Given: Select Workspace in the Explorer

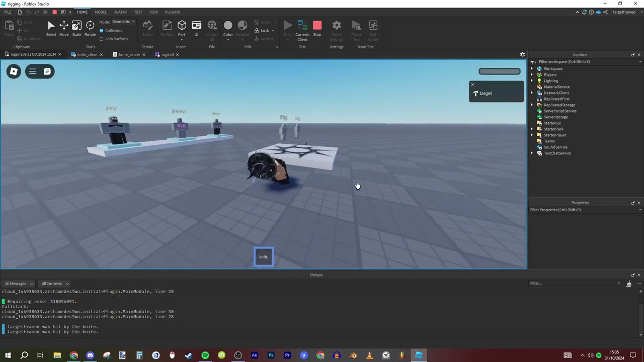Looking at the screenshot, I should coord(553,69).
